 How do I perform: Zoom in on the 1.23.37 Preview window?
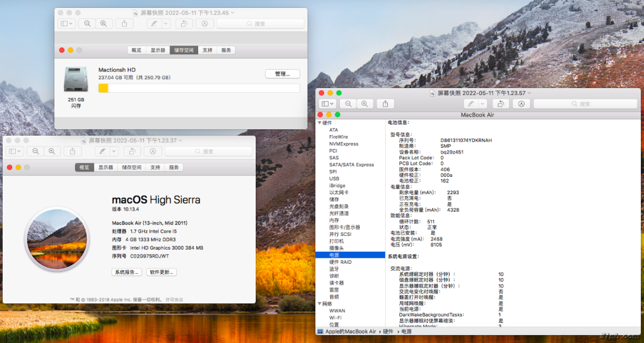click(52, 151)
